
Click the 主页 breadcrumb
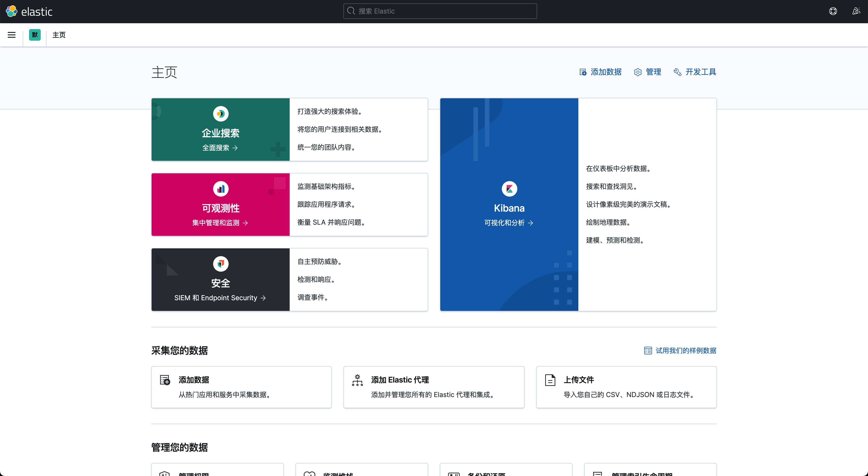(x=59, y=35)
